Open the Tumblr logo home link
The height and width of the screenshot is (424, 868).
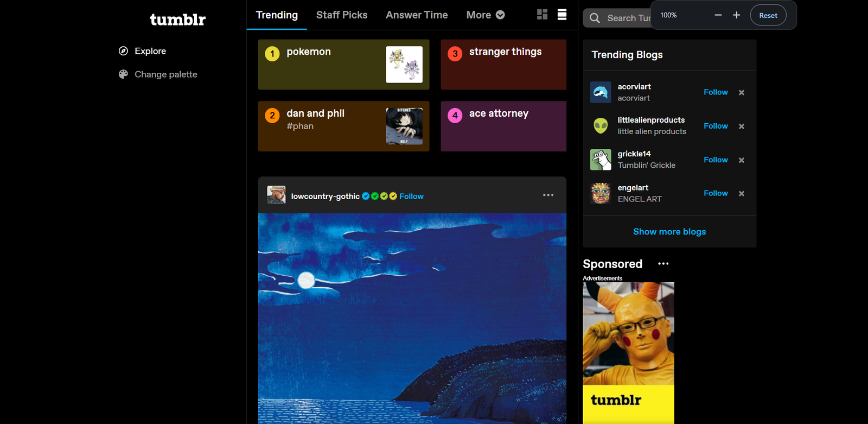point(177,20)
